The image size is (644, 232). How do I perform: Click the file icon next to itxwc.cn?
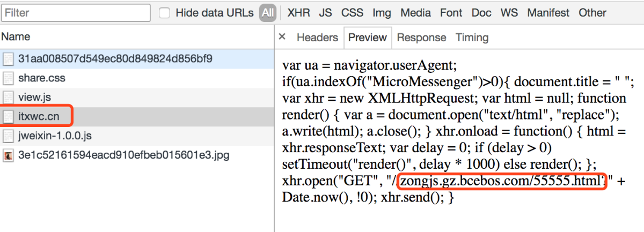point(8,117)
